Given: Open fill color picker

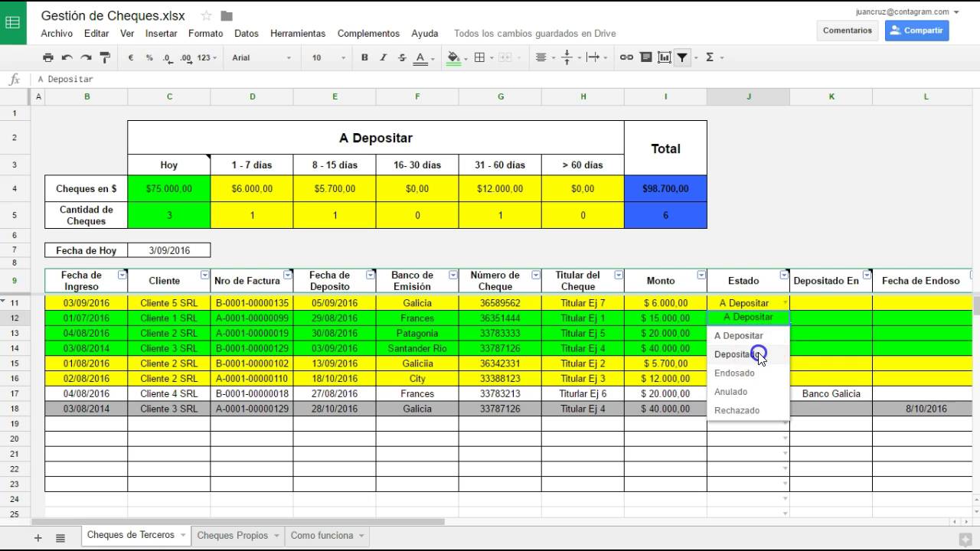Looking at the screenshot, I should coord(456,57).
